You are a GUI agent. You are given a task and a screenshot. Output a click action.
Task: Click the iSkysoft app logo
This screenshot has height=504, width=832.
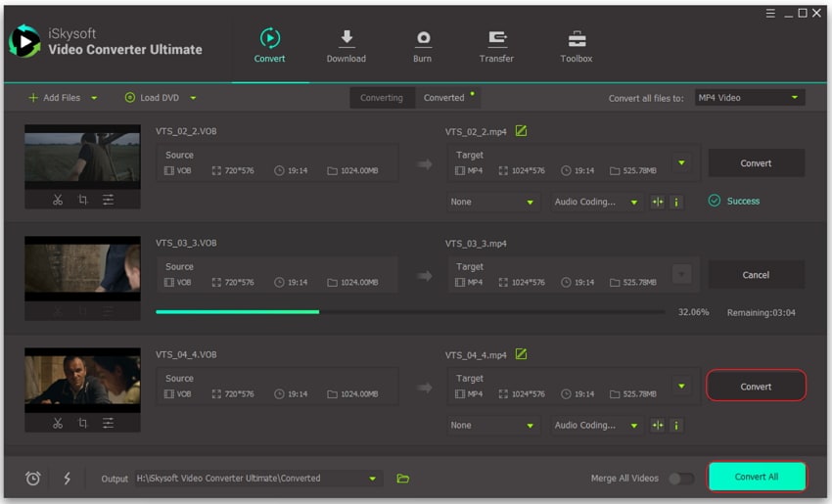(x=24, y=41)
